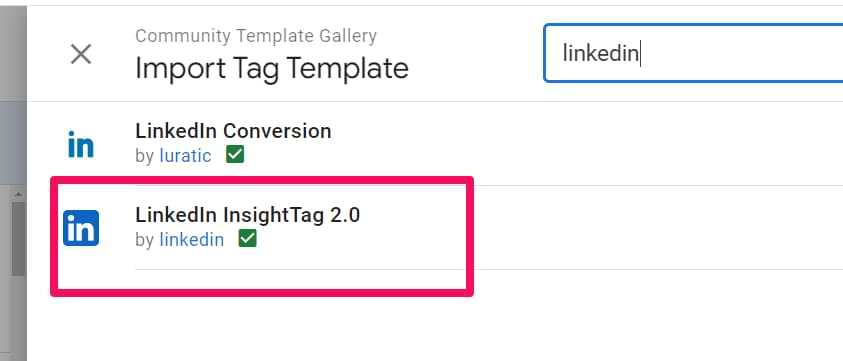This screenshot has width=843, height=361.
Task: Click the LinkedIn Conversion logo icon
Action: [81, 144]
